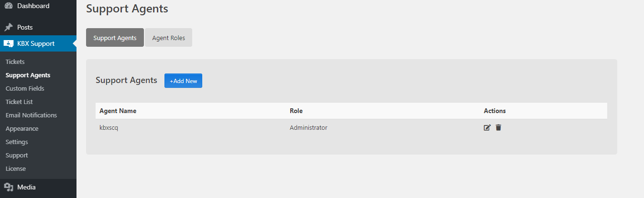
Task: Open Custom Fields in sidebar
Action: [25, 88]
